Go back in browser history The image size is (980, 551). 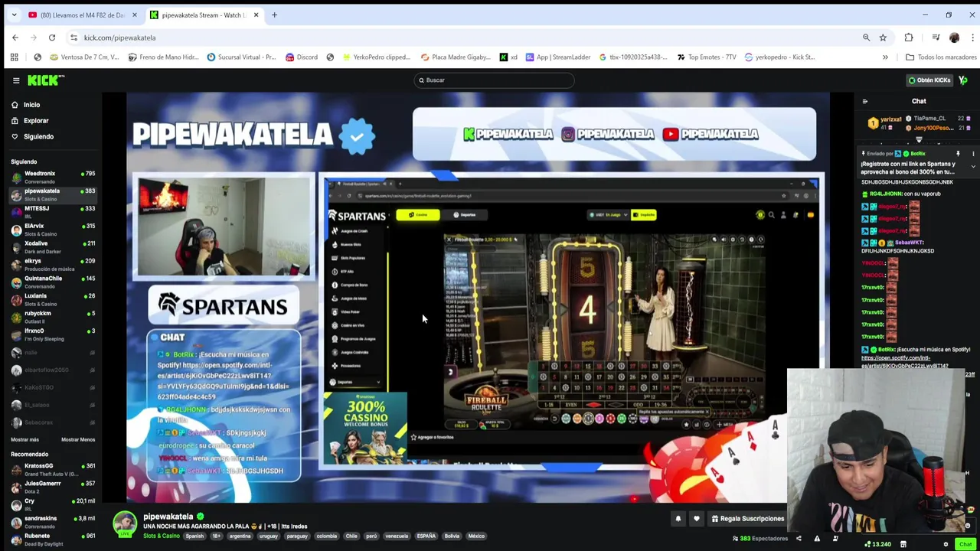15,37
